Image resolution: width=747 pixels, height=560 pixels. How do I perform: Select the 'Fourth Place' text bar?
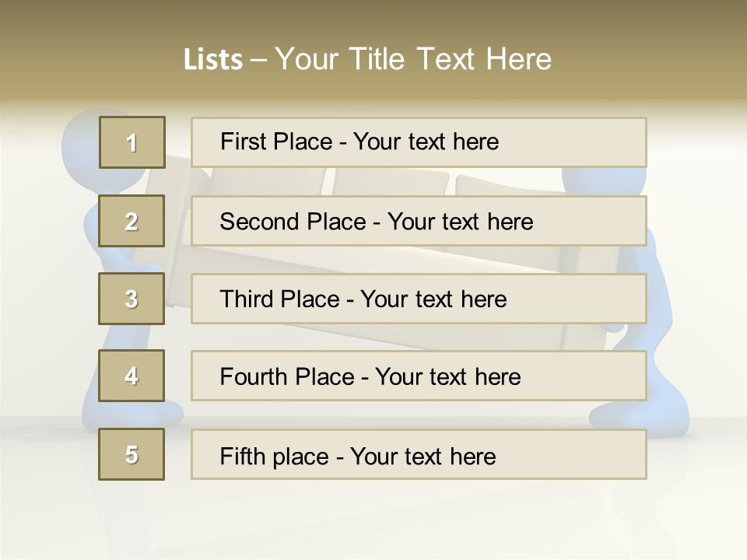(419, 376)
